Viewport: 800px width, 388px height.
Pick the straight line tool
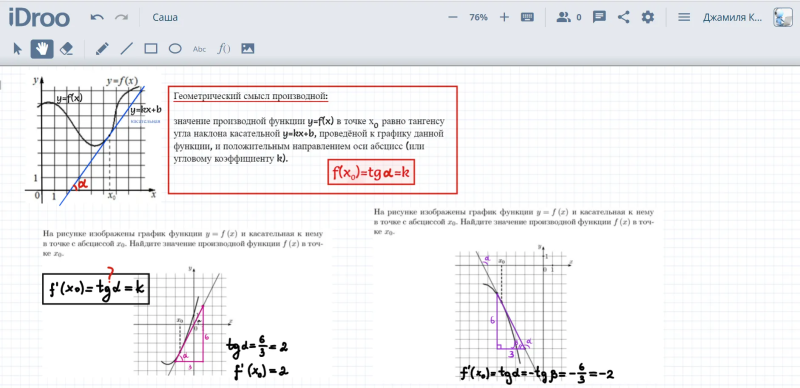(126, 49)
